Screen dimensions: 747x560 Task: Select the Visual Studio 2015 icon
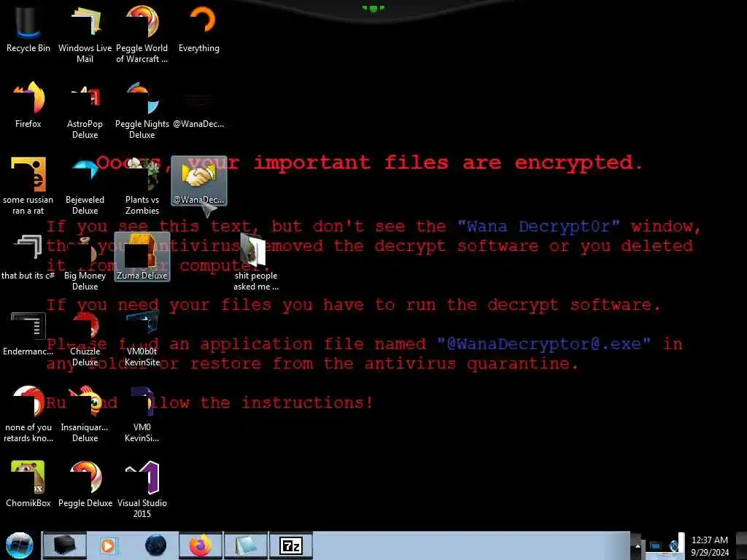[142, 489]
